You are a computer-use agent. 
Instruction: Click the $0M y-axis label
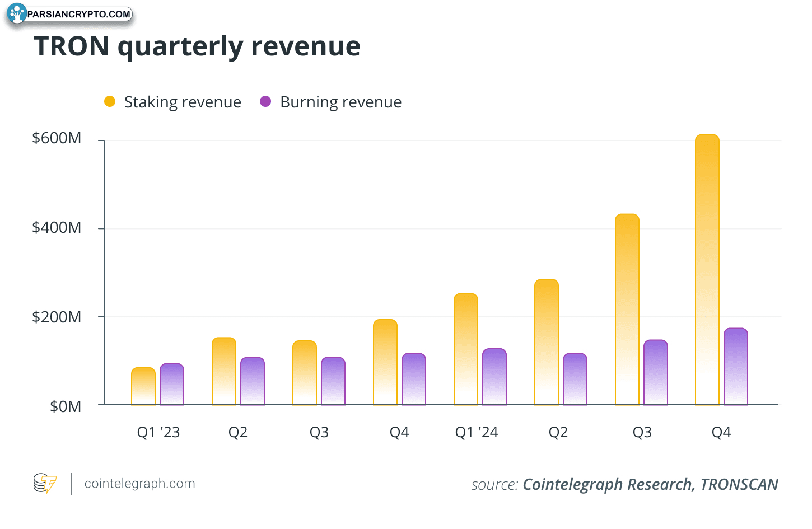66,406
